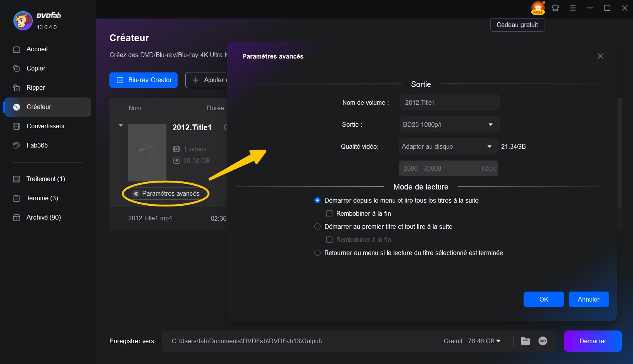Select Démarrer au premier titre playback mode

(x=317, y=226)
